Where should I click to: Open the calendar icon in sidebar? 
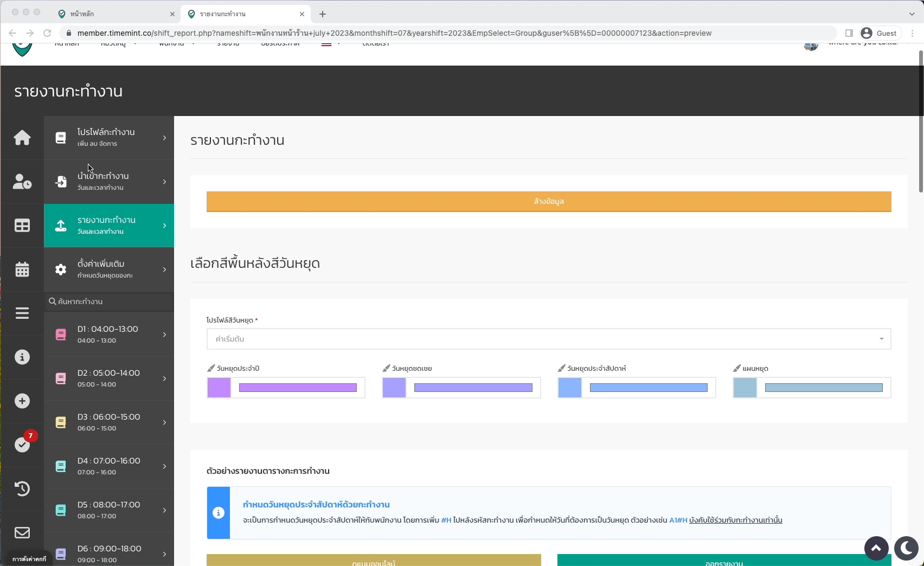point(22,269)
